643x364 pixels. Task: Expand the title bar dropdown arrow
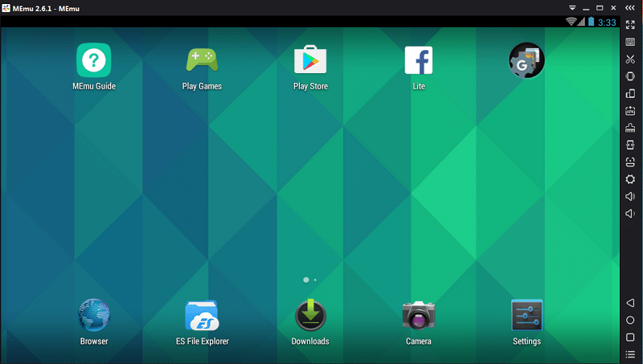coord(572,8)
